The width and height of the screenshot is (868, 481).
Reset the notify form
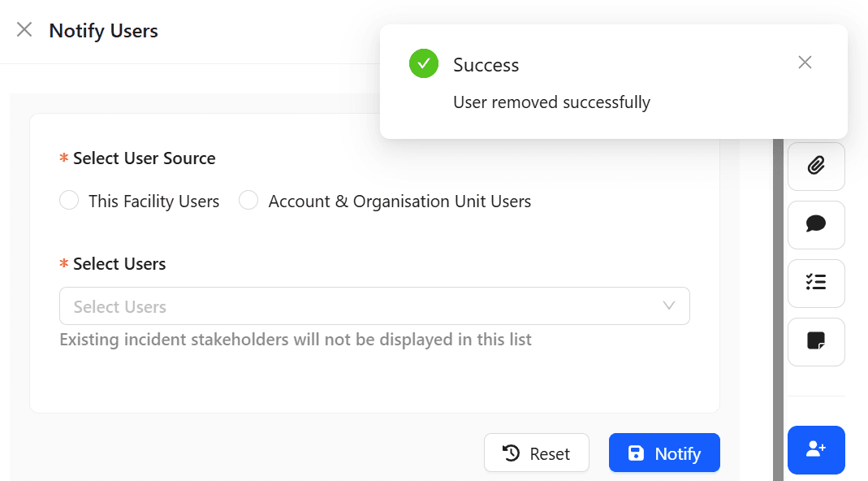tap(536, 453)
